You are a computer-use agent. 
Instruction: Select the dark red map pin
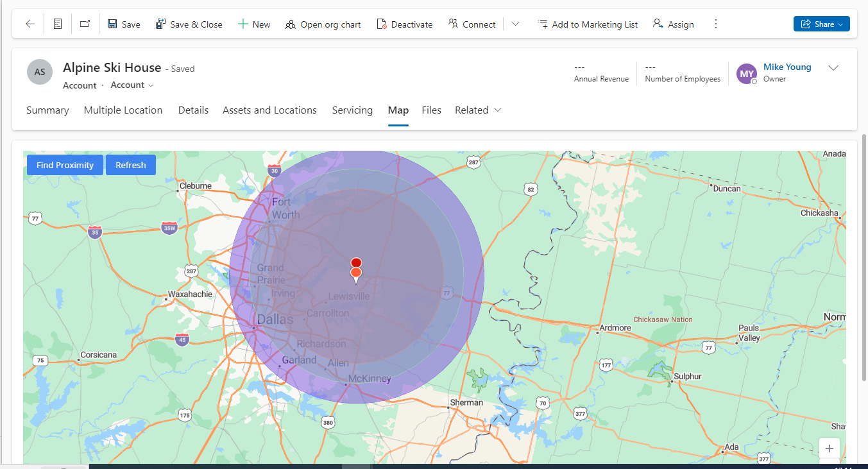(x=356, y=262)
